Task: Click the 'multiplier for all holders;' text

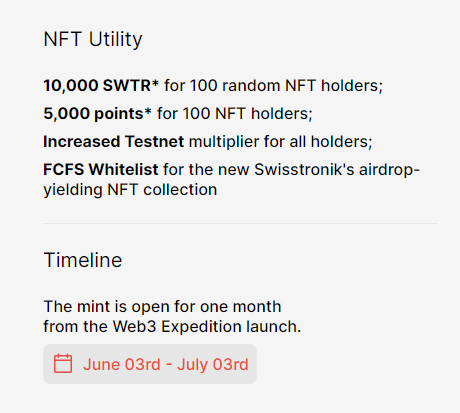Action: pos(280,142)
